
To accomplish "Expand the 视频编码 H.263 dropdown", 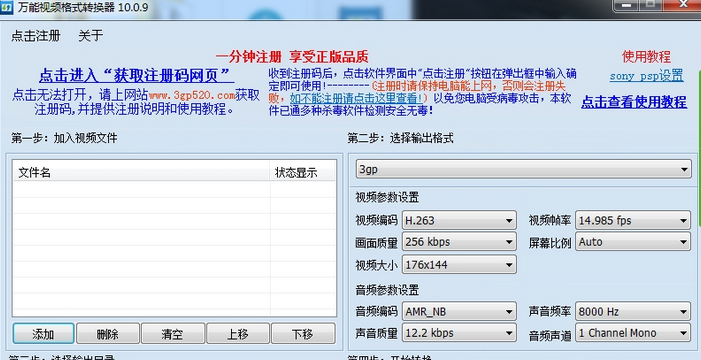I will point(460,220).
